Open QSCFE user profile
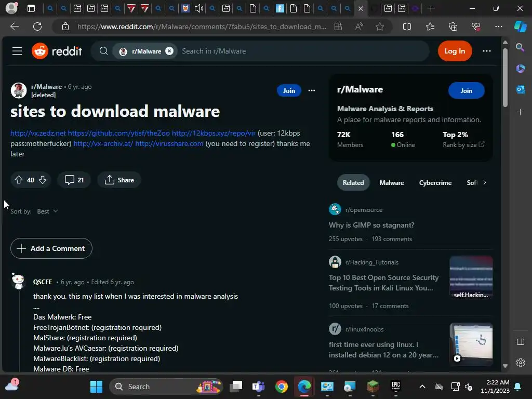Viewport: 532px width, 399px height. [x=43, y=282]
